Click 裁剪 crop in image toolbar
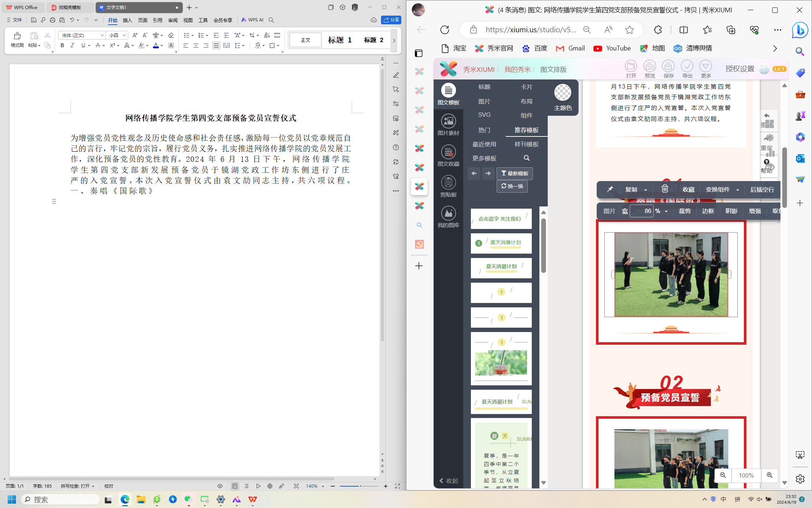 coord(684,211)
